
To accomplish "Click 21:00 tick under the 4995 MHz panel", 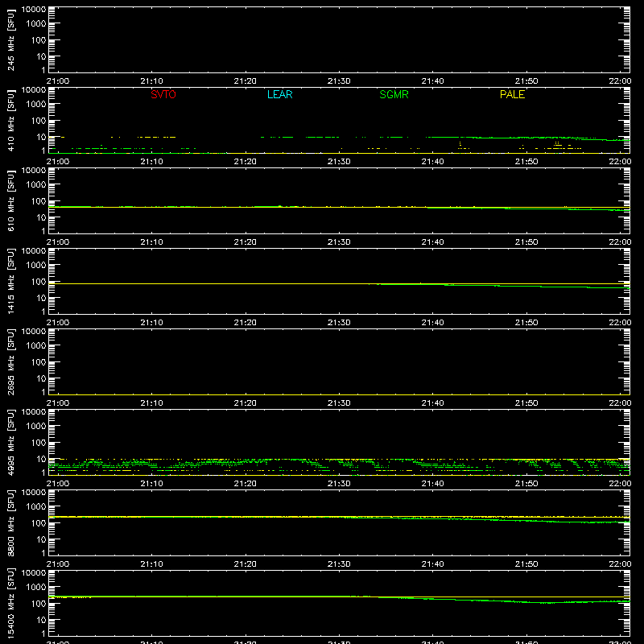I will coord(58,484).
